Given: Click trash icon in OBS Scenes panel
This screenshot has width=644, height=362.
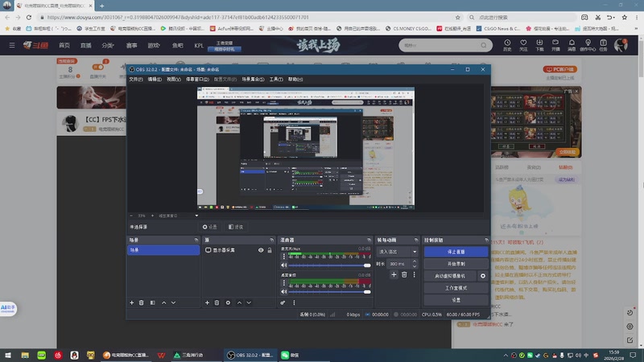Looking at the screenshot, I should click(x=142, y=303).
